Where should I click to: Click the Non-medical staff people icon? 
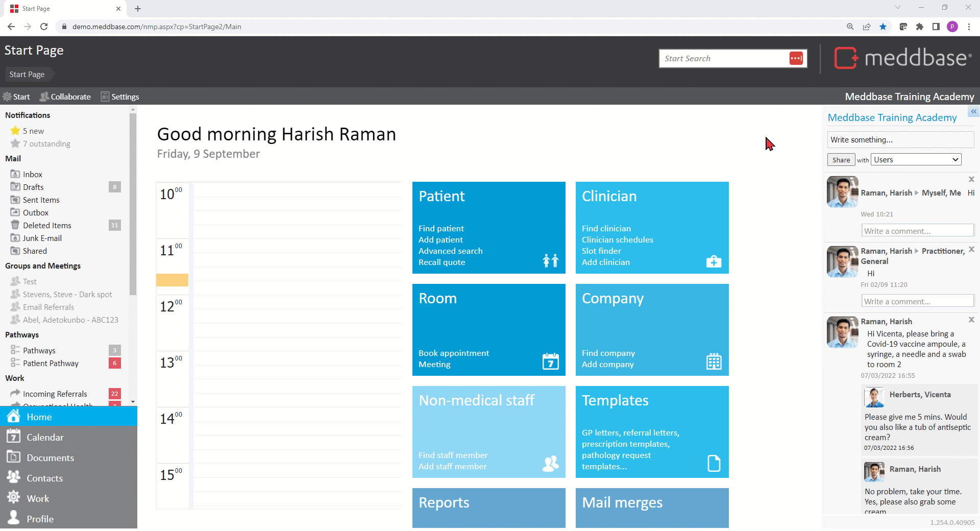coord(550,463)
